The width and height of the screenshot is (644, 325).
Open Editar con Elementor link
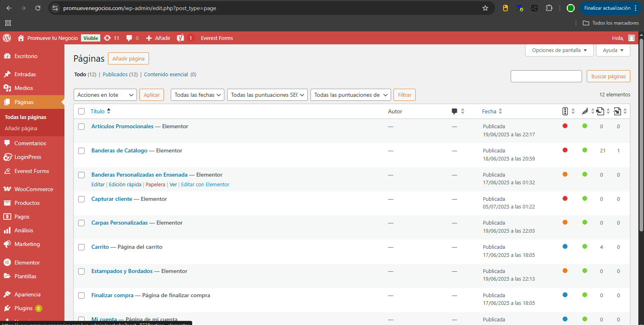tap(205, 185)
